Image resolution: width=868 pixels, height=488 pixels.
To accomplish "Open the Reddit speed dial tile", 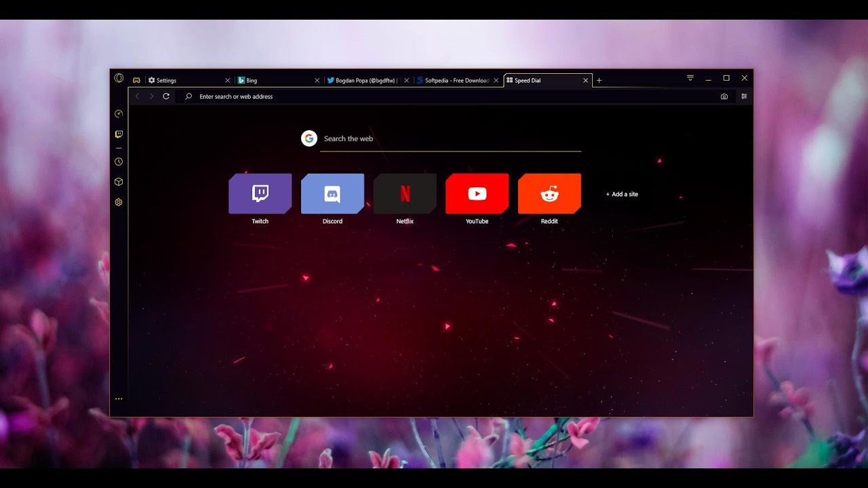I will tap(549, 194).
